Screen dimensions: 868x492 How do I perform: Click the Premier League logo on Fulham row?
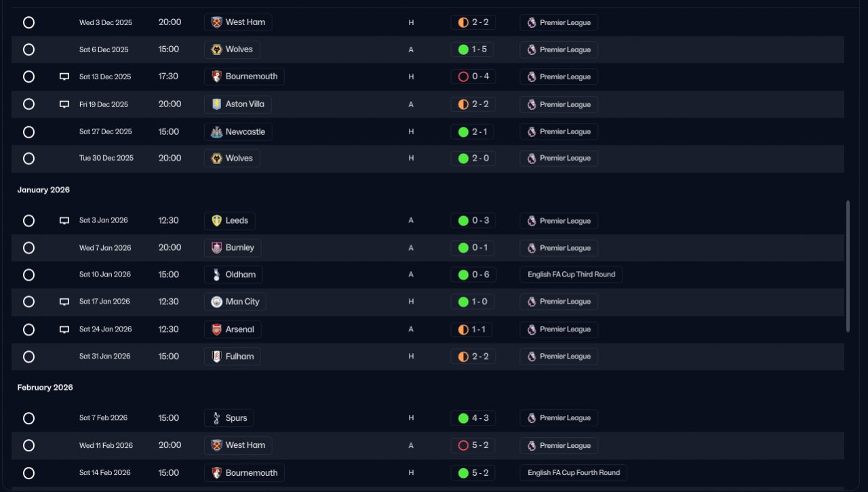click(x=532, y=356)
